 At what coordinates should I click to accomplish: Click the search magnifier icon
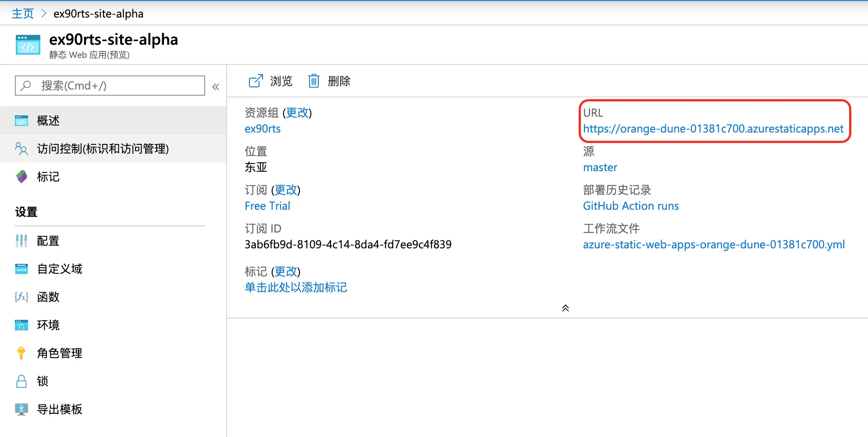(x=26, y=86)
